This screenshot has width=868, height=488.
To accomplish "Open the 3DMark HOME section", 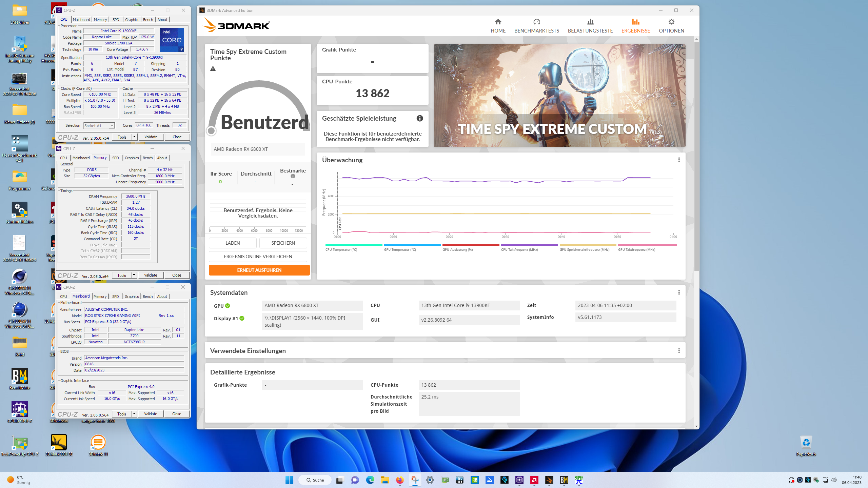I will pyautogui.click(x=498, y=26).
